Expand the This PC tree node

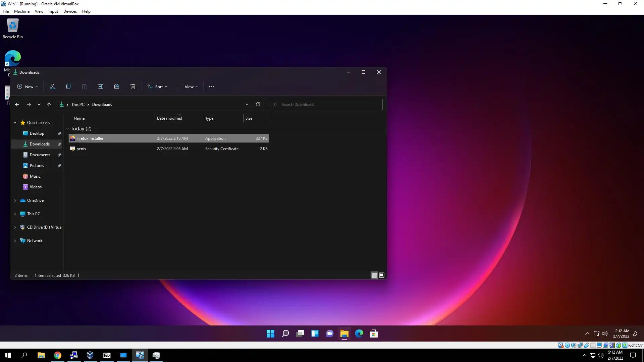tap(15, 214)
